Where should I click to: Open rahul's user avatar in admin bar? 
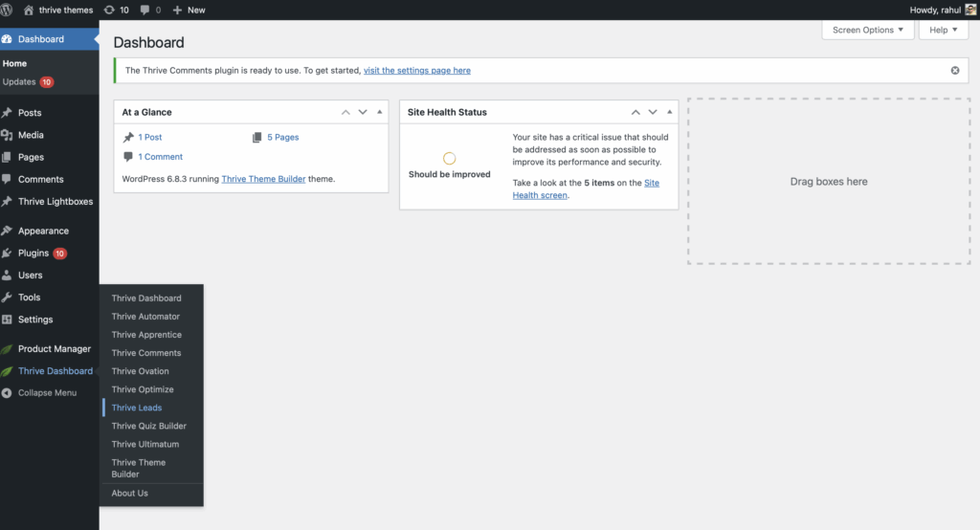[x=968, y=10]
